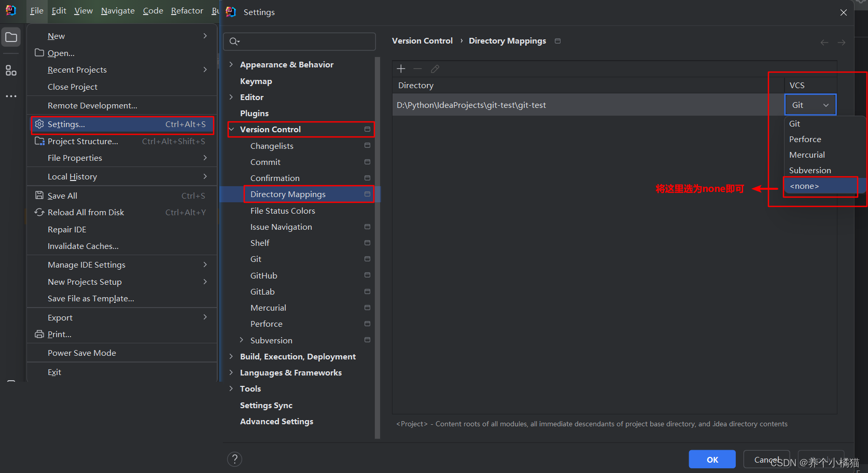Click the OK button
This screenshot has height=473, width=868.
point(712,460)
